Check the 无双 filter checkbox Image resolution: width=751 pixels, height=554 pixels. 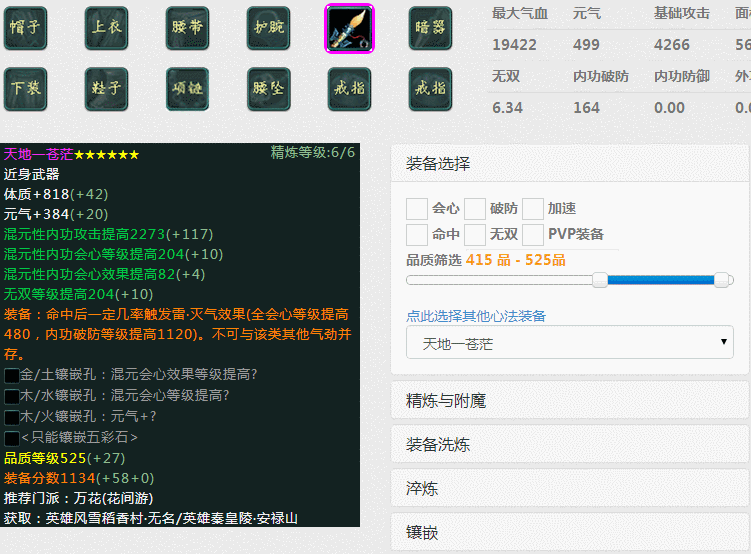point(475,235)
